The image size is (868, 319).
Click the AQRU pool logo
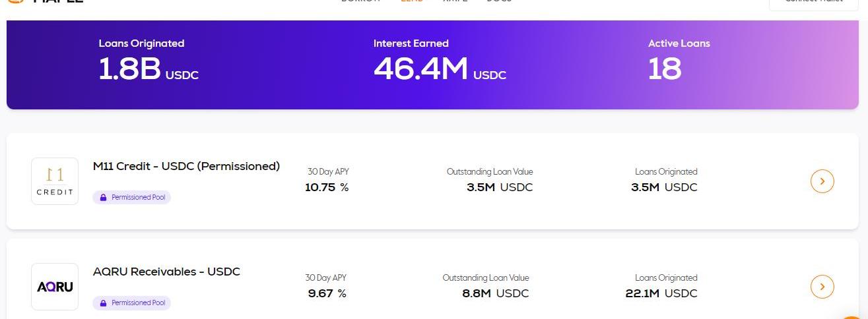55,287
